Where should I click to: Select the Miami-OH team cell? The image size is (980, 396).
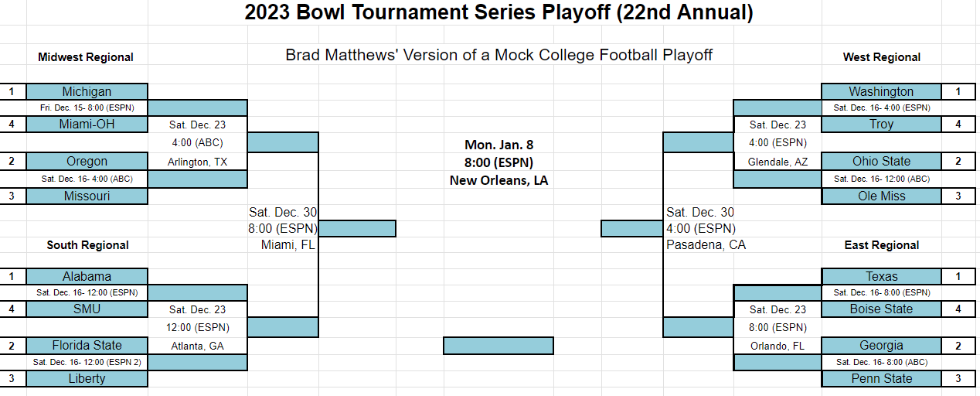[87, 124]
